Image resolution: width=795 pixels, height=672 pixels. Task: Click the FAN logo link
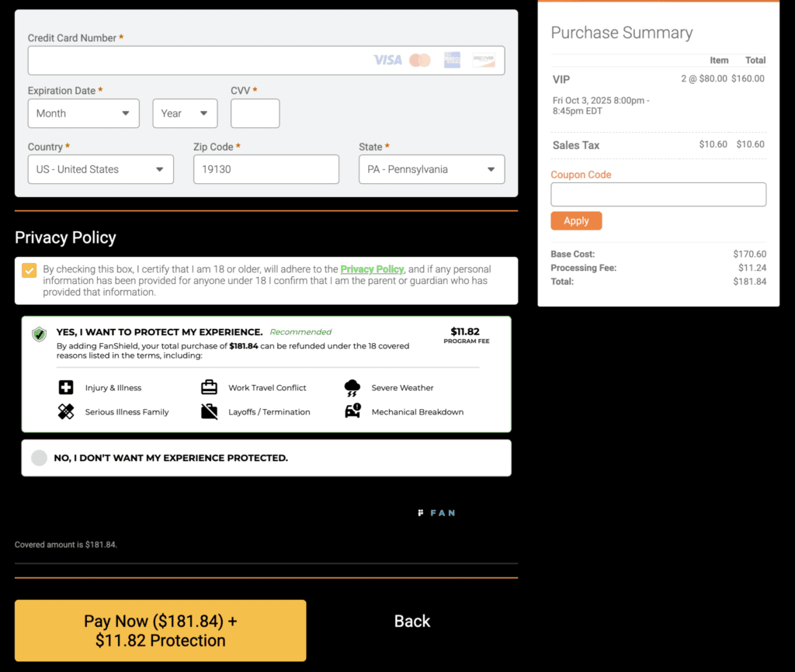[x=437, y=512]
